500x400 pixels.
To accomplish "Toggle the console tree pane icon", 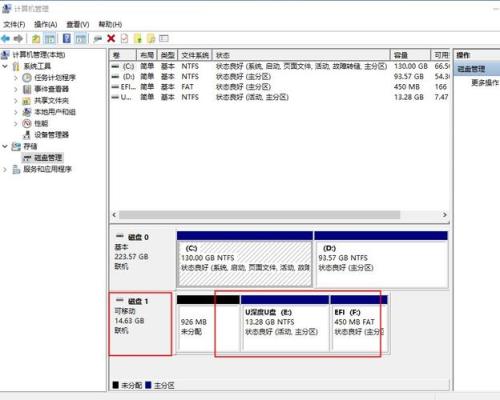I will (50, 39).
